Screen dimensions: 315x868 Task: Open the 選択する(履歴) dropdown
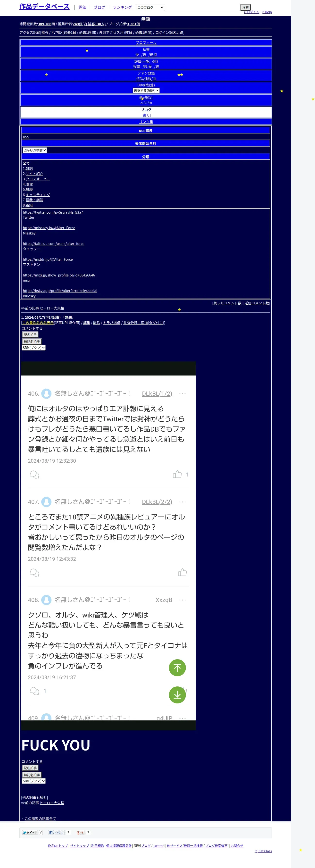coord(146,90)
